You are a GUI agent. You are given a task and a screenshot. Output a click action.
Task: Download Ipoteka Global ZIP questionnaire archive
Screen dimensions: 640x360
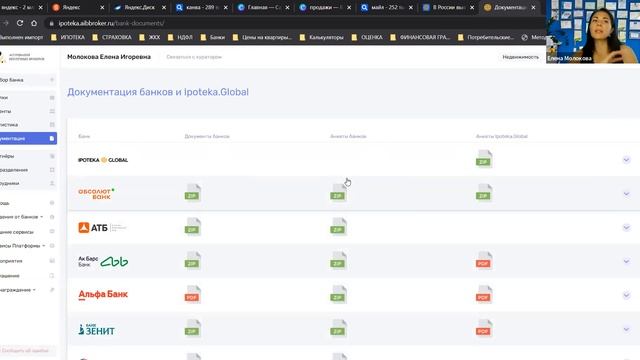point(484,159)
